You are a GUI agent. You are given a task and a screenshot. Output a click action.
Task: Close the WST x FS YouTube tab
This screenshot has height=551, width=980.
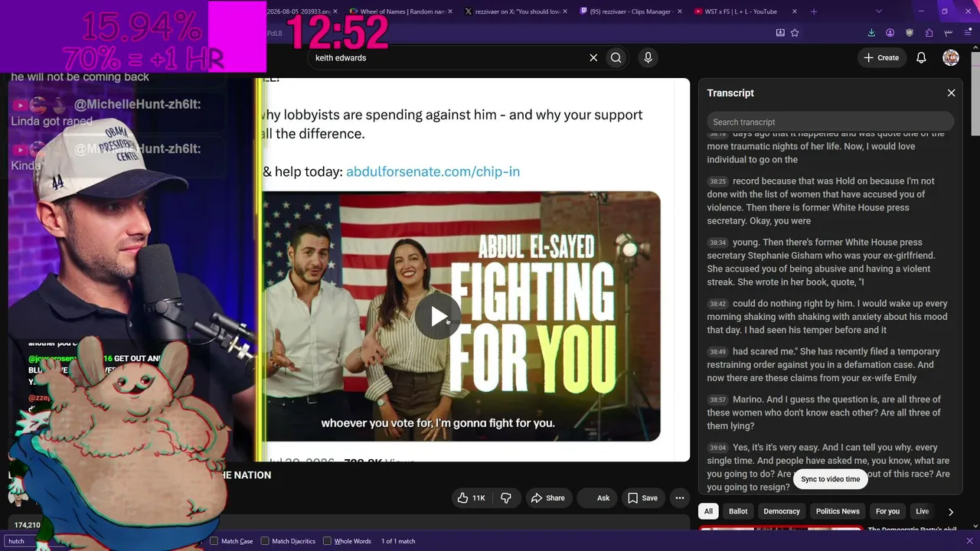point(794,11)
